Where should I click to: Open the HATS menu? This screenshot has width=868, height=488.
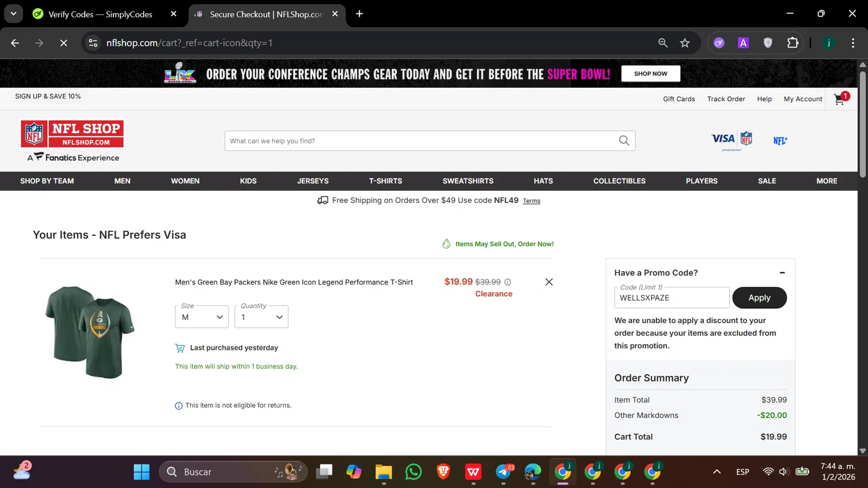[543, 181]
